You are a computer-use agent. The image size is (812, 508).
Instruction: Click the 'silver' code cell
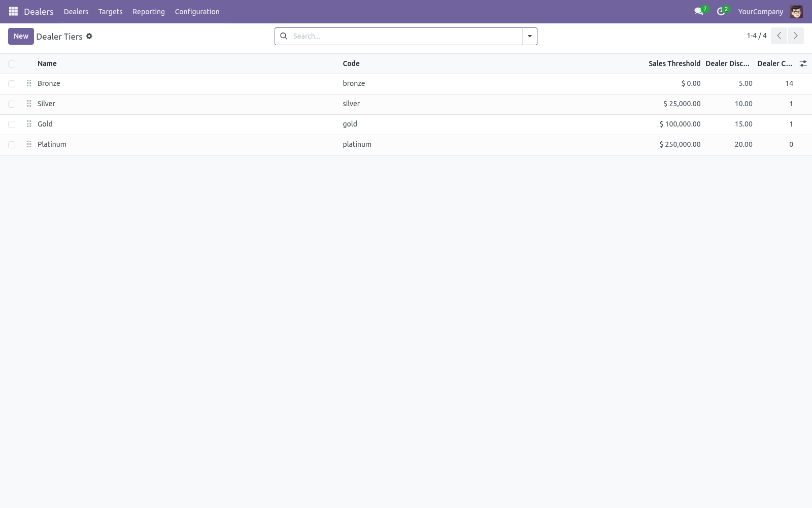tap(351, 104)
